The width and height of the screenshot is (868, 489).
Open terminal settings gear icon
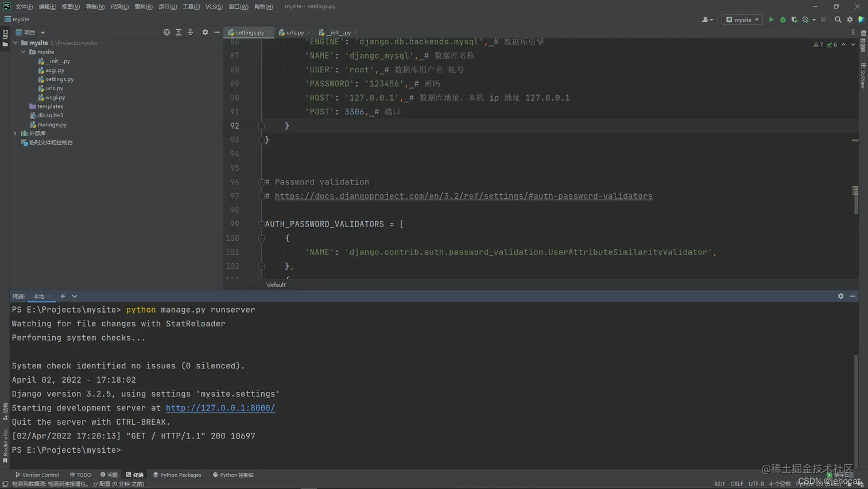click(x=840, y=296)
